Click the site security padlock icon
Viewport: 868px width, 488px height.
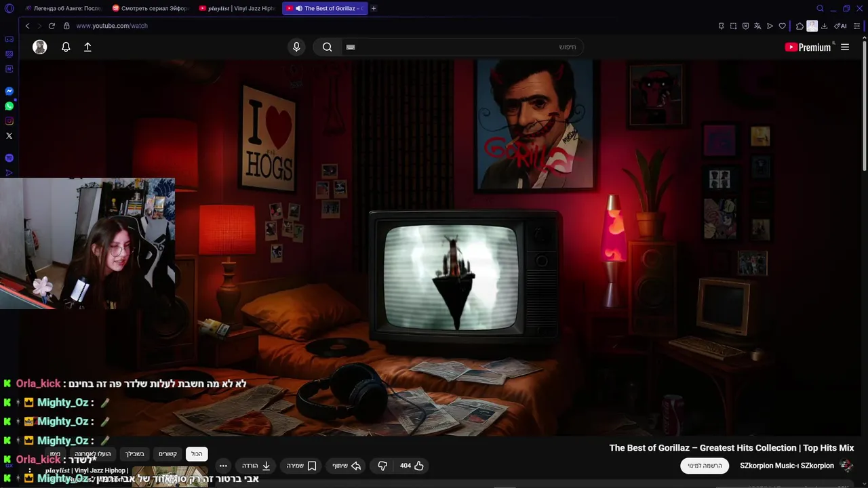point(66,26)
